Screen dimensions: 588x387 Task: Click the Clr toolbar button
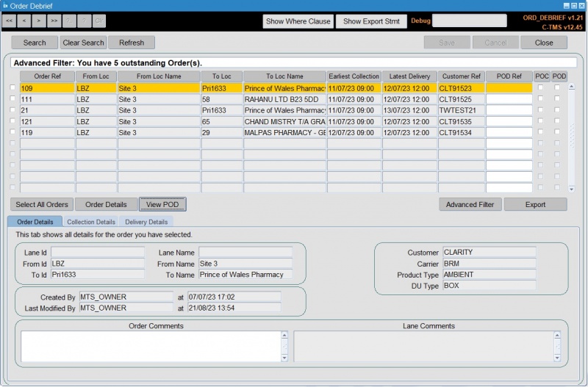coord(99,21)
